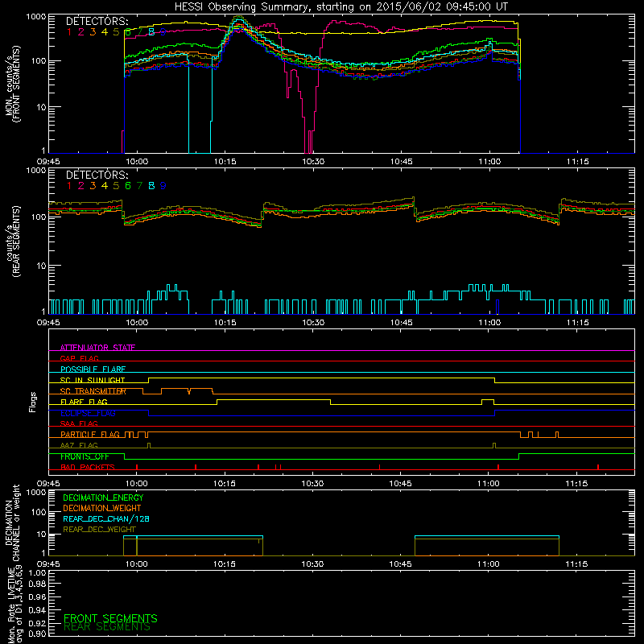Image resolution: width=644 pixels, height=644 pixels.
Task: Click red detector 1 in the rear segments legend
Action: pyautogui.click(x=69, y=186)
